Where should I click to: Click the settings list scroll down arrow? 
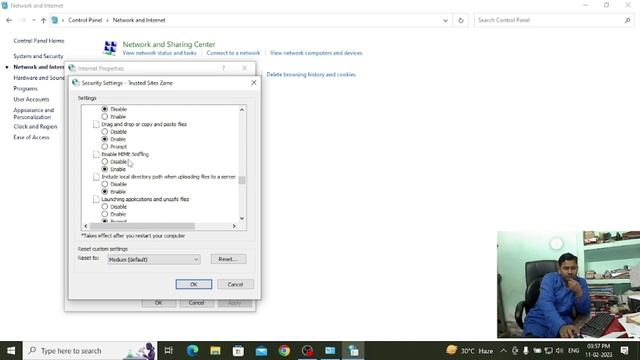click(242, 218)
